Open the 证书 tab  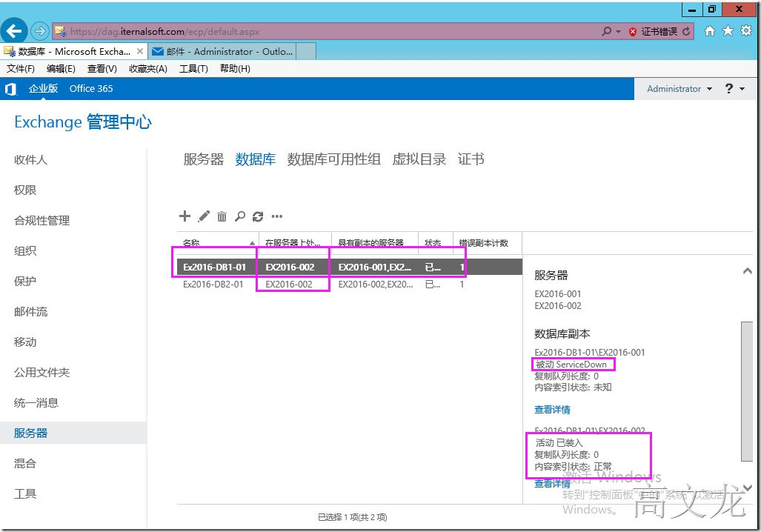[471, 159]
